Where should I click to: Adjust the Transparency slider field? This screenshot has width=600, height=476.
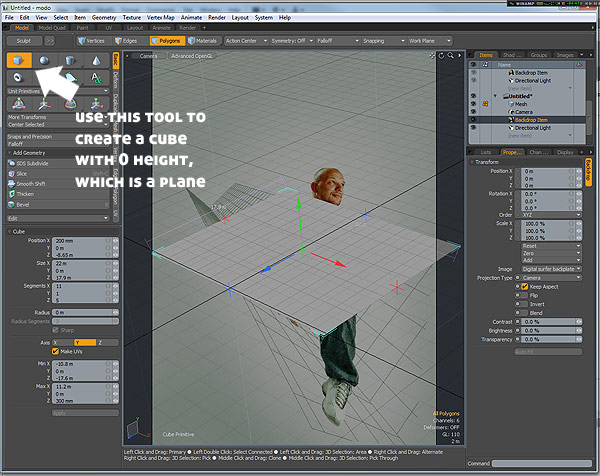point(551,339)
